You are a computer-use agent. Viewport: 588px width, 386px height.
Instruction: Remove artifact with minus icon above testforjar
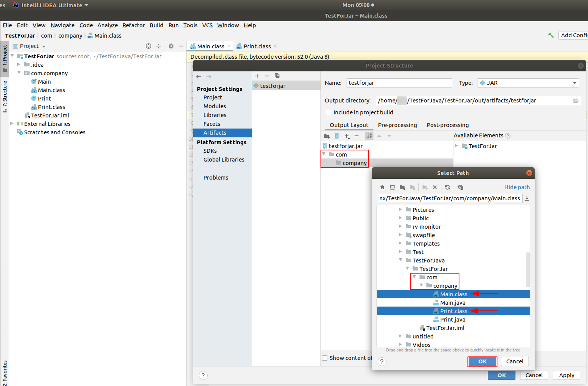(x=267, y=76)
